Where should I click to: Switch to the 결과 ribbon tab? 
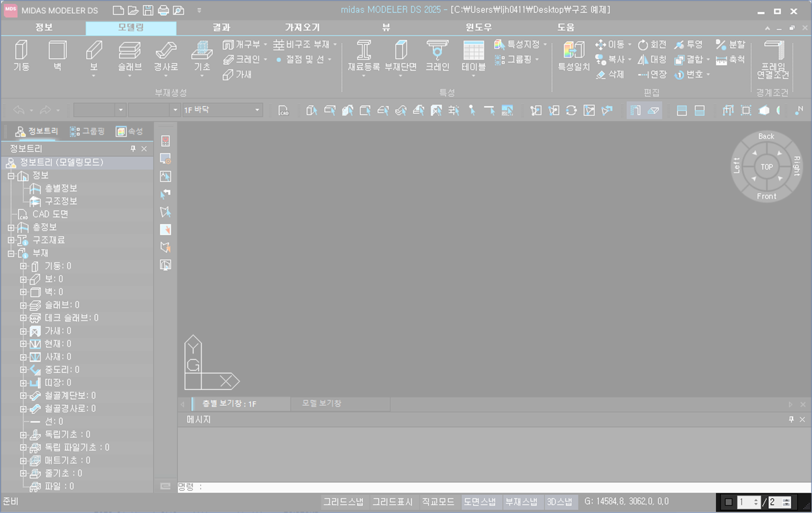(x=222, y=27)
